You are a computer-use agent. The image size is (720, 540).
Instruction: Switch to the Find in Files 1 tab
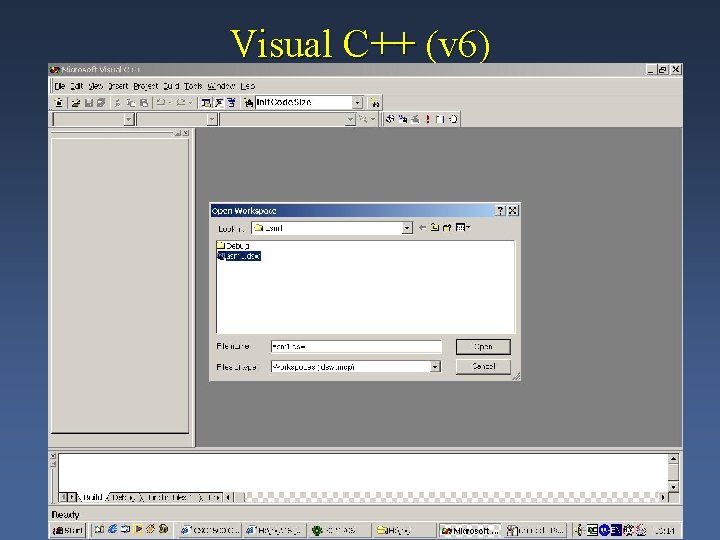[x=169, y=497]
